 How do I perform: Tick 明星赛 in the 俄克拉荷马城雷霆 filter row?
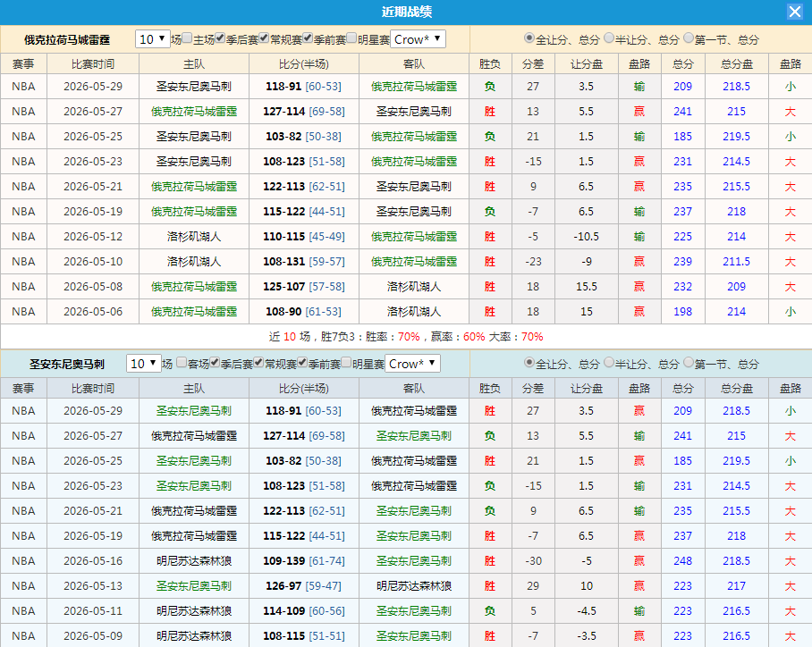(x=351, y=38)
